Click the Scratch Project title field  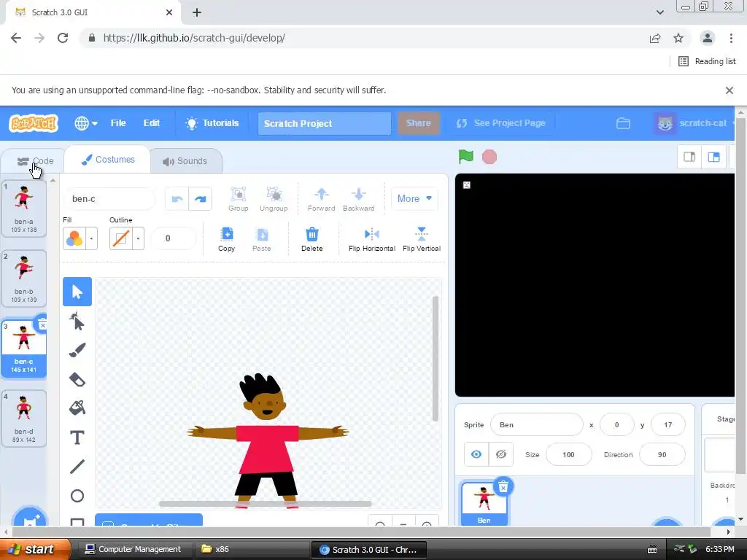[x=325, y=123]
